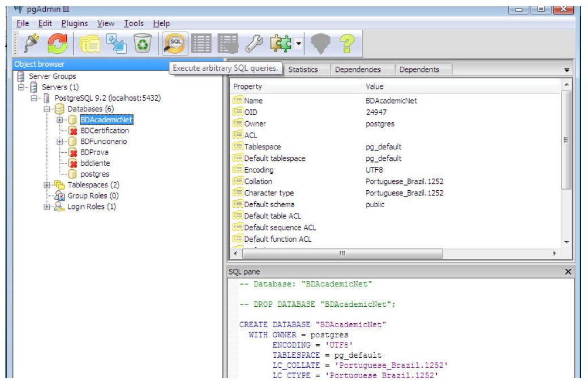Click the disconnected BDCertification database icon

[x=73, y=131]
